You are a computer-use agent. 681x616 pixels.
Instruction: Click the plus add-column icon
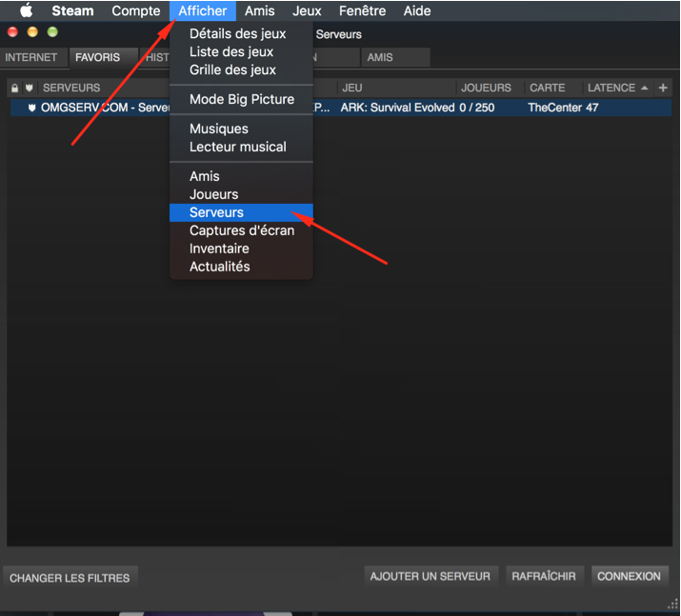coord(663,88)
